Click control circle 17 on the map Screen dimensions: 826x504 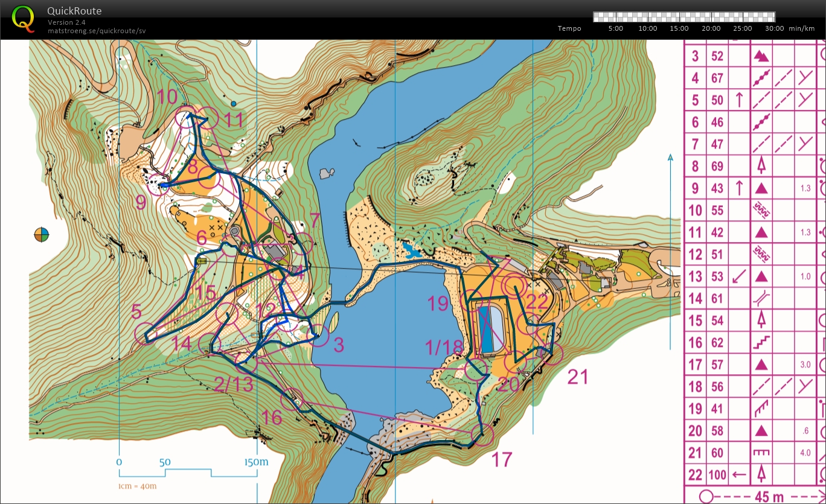[x=482, y=434]
